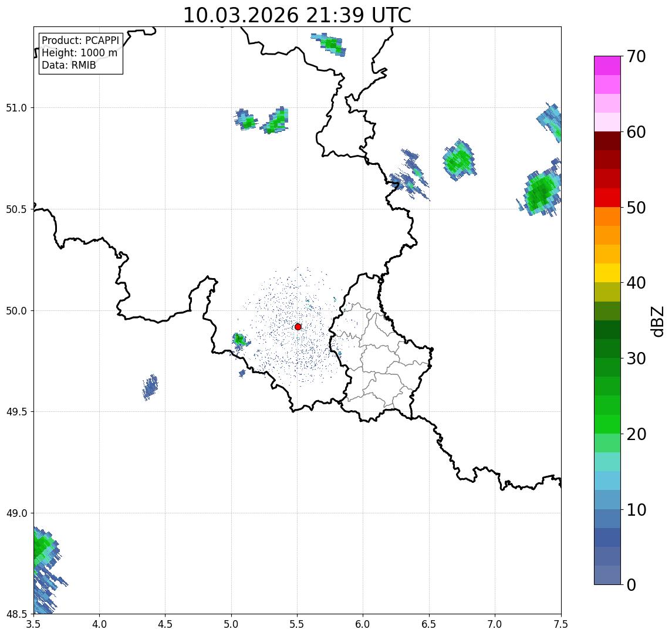
Task: Click the longitude axis label 4.5
Action: point(166,624)
